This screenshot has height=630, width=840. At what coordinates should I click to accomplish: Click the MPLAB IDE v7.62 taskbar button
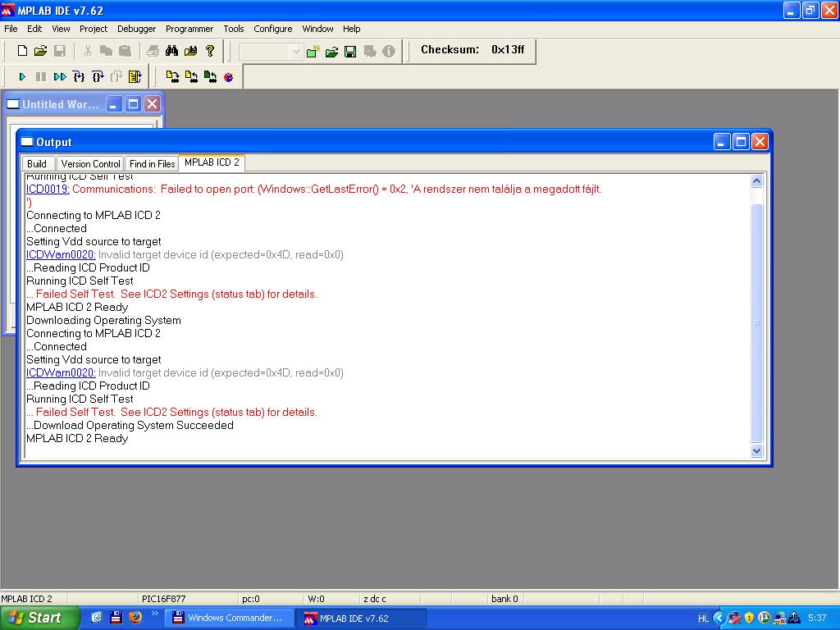point(361,619)
